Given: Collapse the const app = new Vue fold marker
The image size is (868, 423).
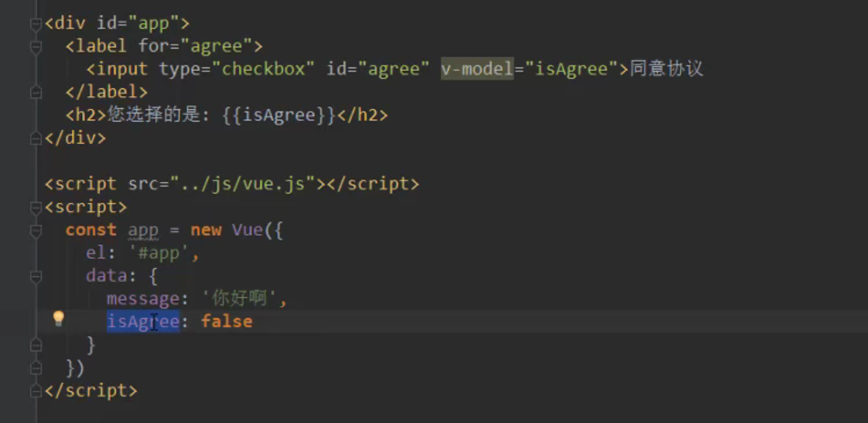Looking at the screenshot, I should click(36, 231).
